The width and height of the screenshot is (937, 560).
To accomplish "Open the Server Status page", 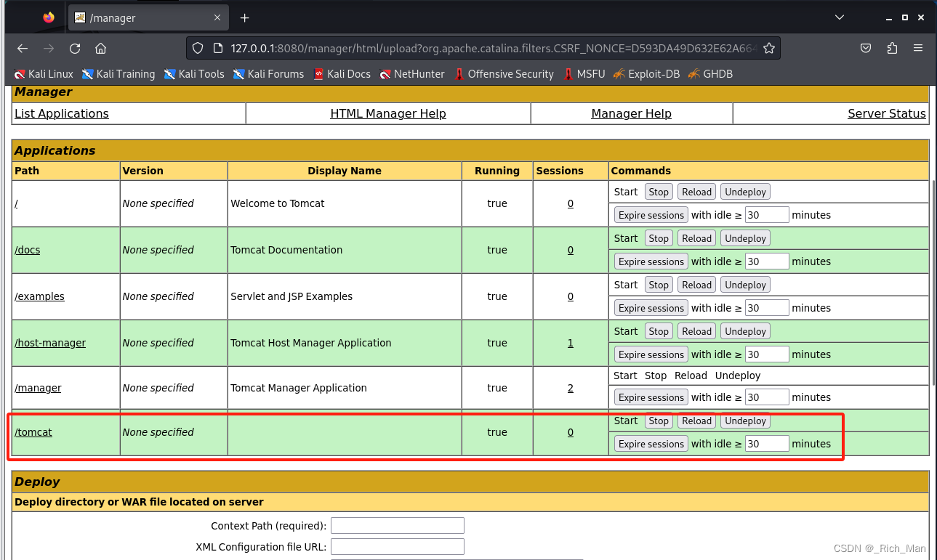I will (886, 113).
